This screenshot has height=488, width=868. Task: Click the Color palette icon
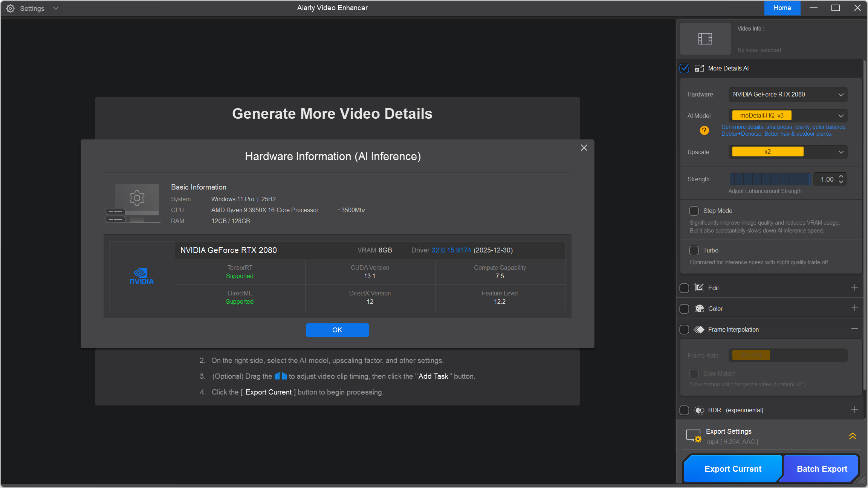[699, 309]
